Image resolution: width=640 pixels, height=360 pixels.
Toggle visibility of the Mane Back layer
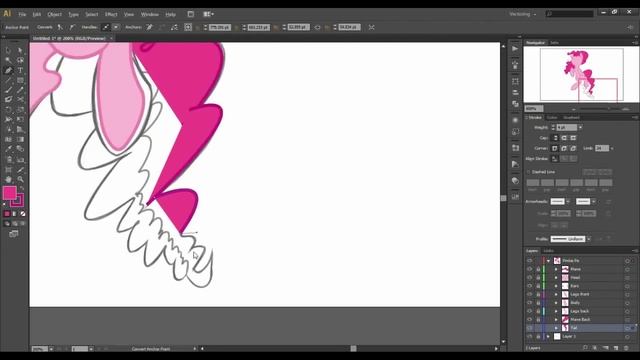pyautogui.click(x=529, y=320)
